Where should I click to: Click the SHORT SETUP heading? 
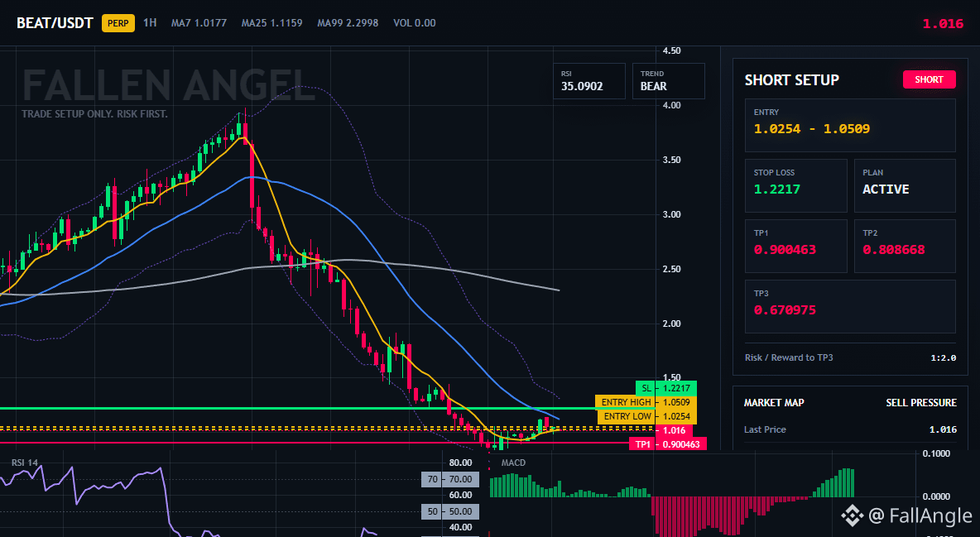pyautogui.click(x=791, y=80)
